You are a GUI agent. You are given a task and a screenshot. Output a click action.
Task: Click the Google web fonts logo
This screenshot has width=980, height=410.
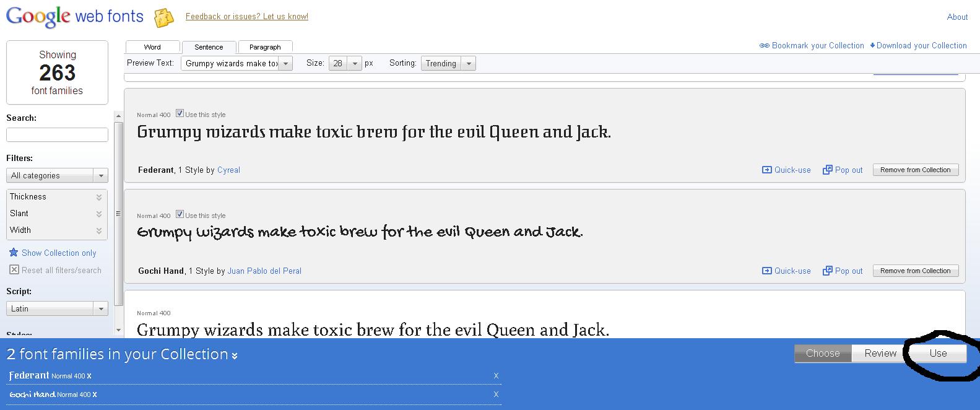(75, 16)
